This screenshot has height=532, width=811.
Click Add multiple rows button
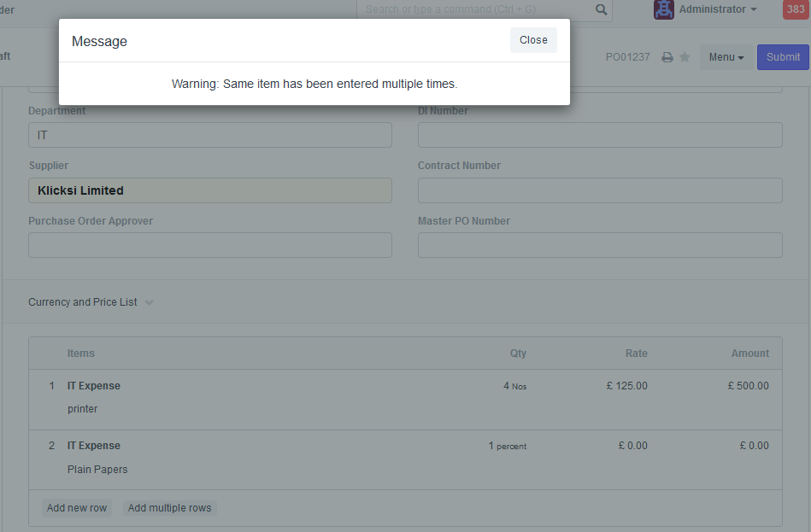(x=170, y=508)
